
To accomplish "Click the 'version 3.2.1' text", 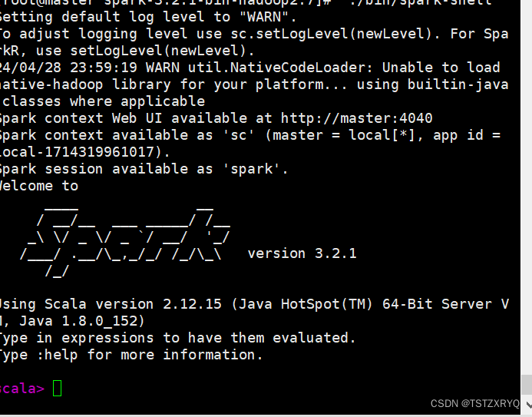I will pyautogui.click(x=302, y=253).
